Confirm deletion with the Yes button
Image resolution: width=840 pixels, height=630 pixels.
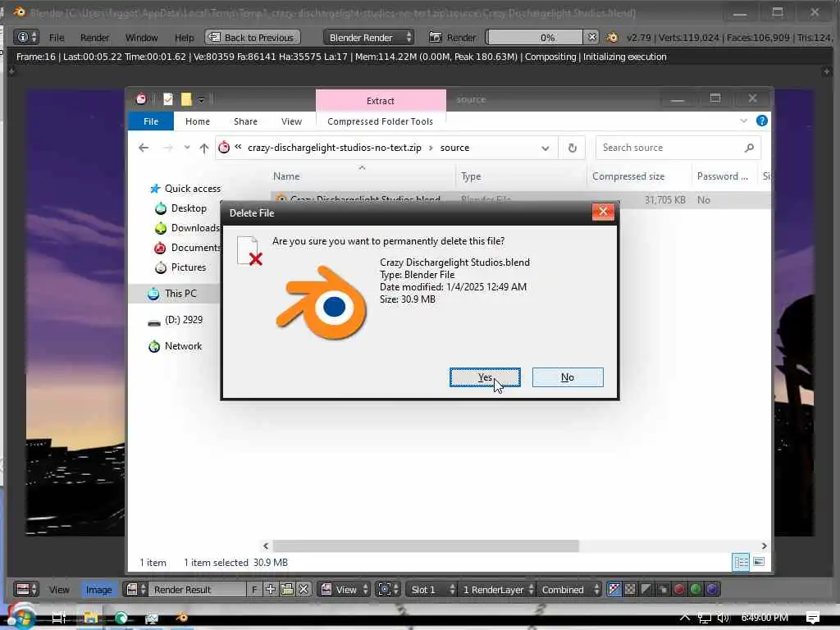(485, 377)
